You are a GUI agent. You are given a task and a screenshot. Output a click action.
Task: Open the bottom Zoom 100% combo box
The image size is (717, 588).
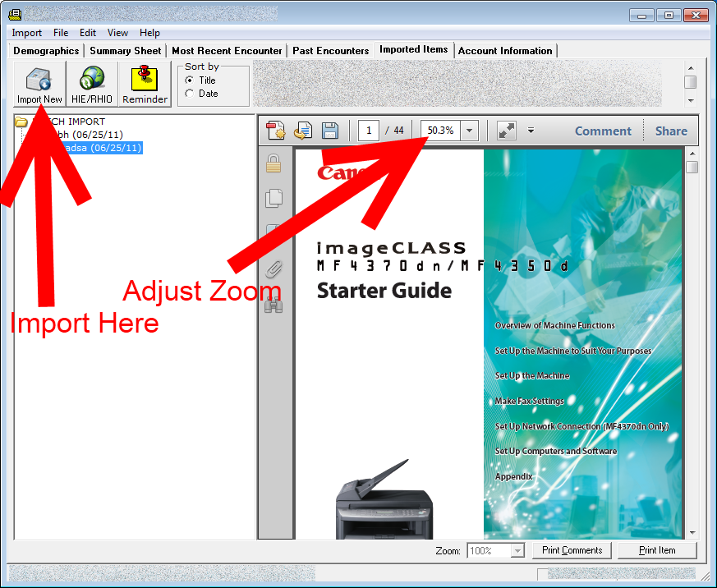(495, 550)
